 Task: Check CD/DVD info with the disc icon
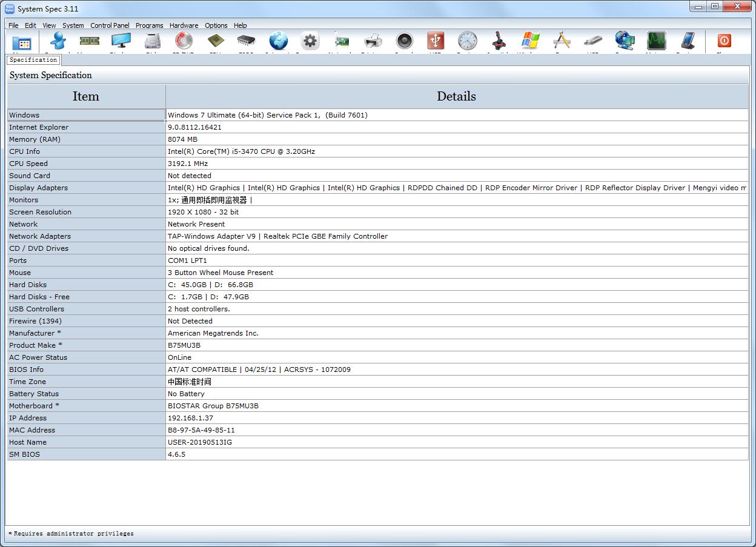pos(184,41)
